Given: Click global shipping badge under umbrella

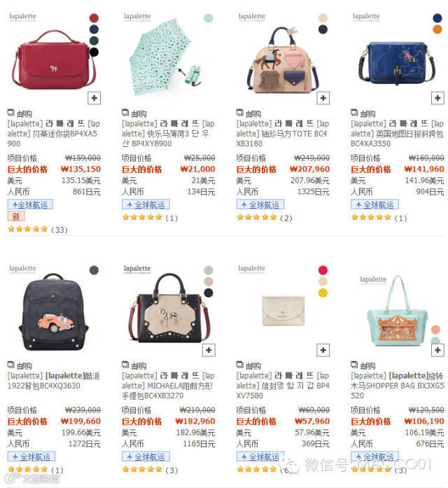Looking at the screenshot, I should 146,204.
